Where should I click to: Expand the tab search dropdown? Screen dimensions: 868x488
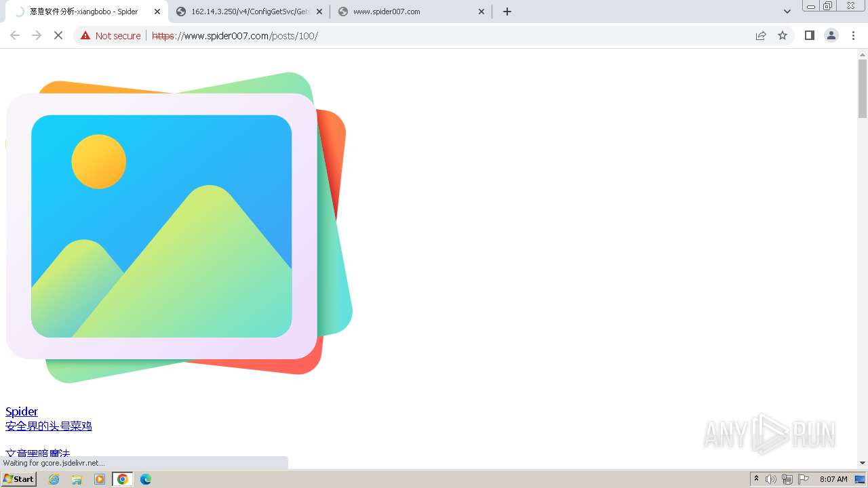pyautogui.click(x=787, y=12)
